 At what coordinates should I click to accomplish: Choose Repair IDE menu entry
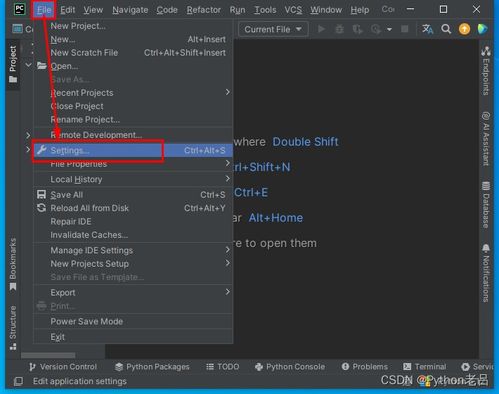pos(133,221)
